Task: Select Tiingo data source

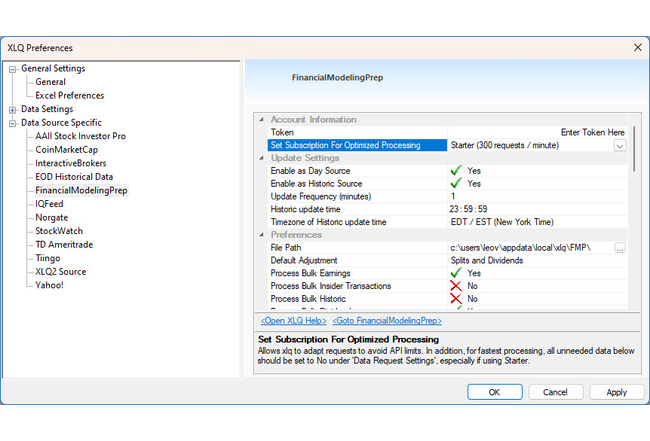Action: point(48,258)
